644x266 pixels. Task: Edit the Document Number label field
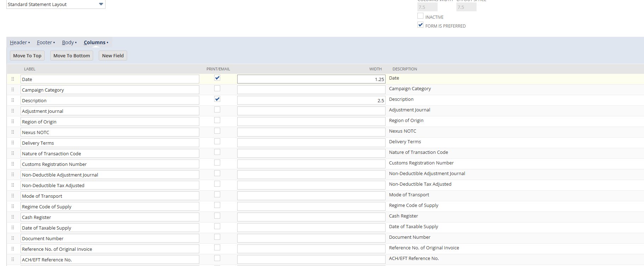tap(110, 238)
